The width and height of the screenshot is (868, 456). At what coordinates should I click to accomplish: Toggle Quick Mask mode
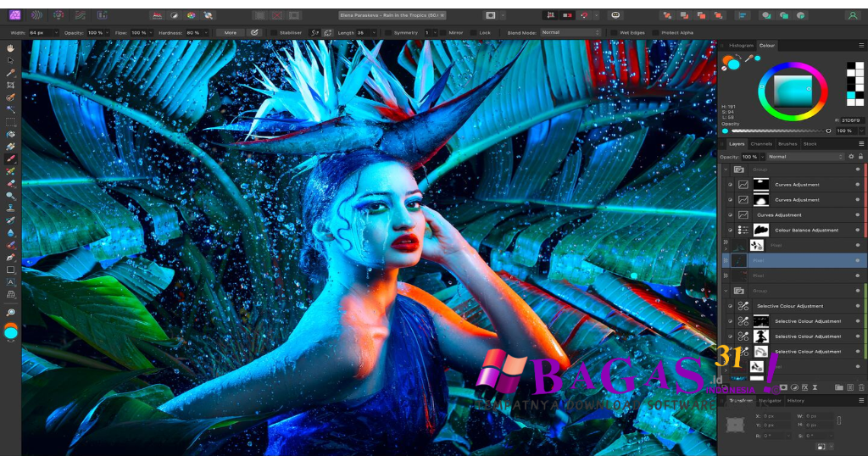coord(491,15)
